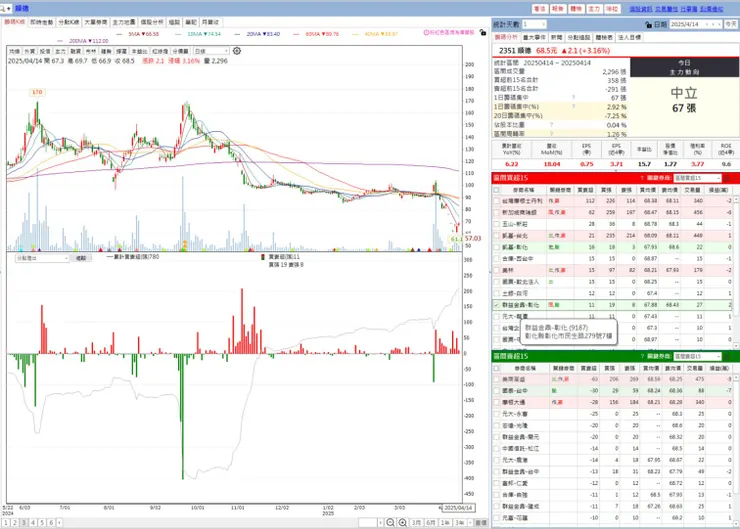This screenshot has width=740, height=529.
Task: Click the 融資 chart overlay button
Action: [76, 51]
